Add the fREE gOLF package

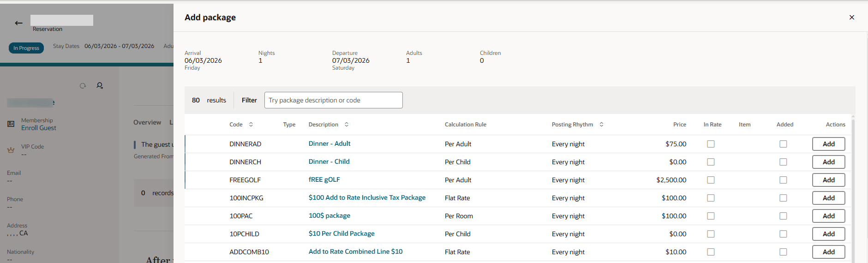829,180
